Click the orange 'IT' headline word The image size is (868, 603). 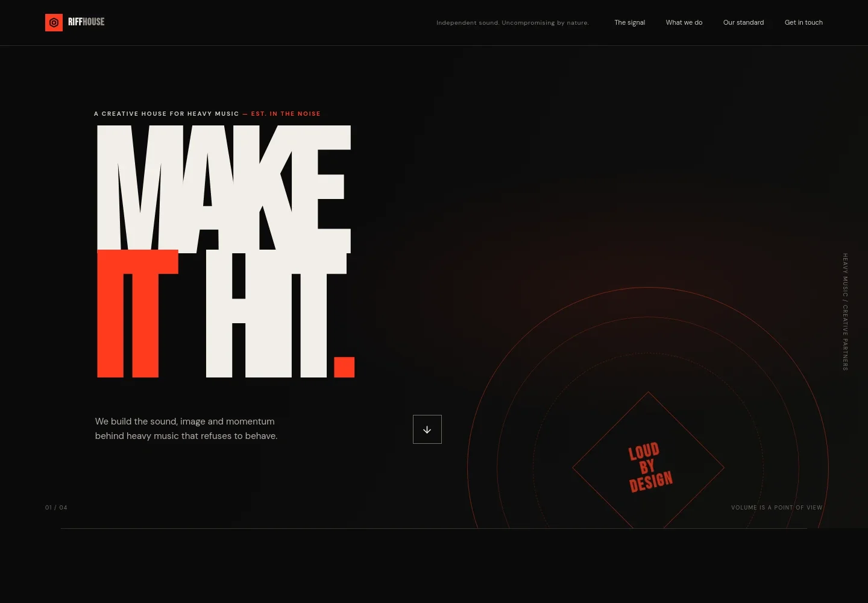(137, 314)
